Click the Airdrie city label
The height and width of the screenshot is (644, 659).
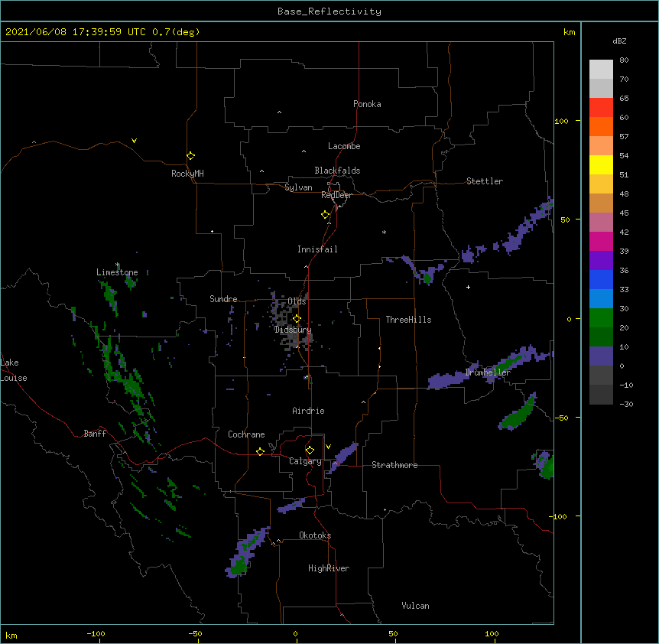[308, 411]
